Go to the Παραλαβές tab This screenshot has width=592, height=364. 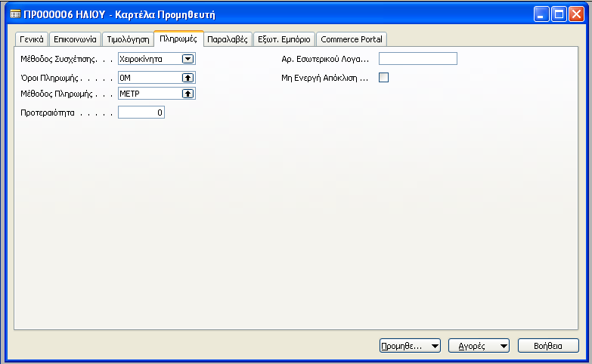[x=228, y=39]
